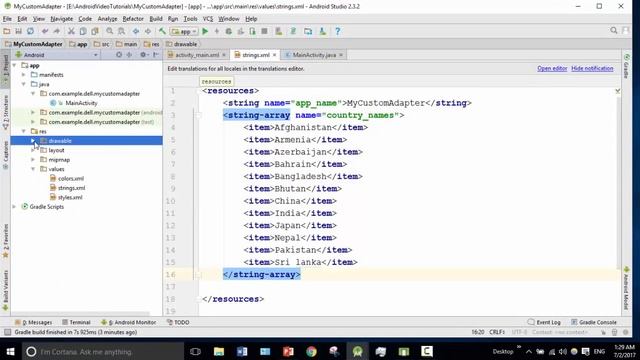Image resolution: width=640 pixels, height=360 pixels.
Task: Open File Explorer from the taskbar
Action: [219, 351]
